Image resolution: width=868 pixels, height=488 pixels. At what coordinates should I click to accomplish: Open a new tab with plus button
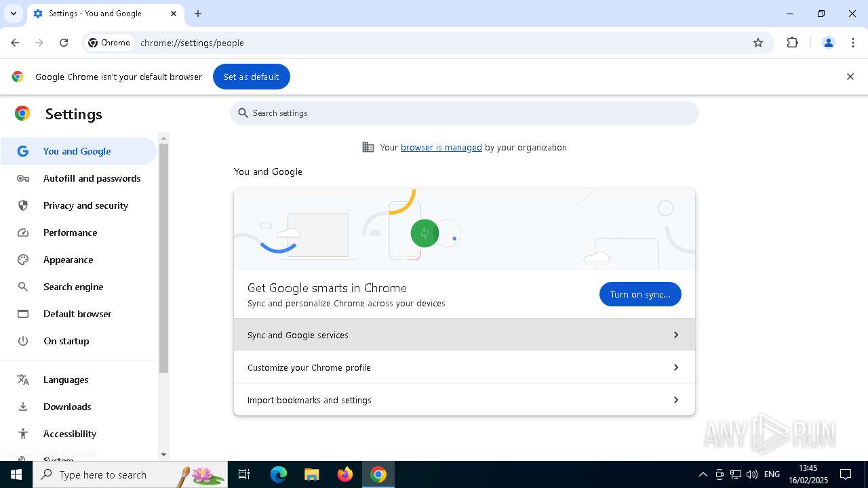(x=198, y=14)
